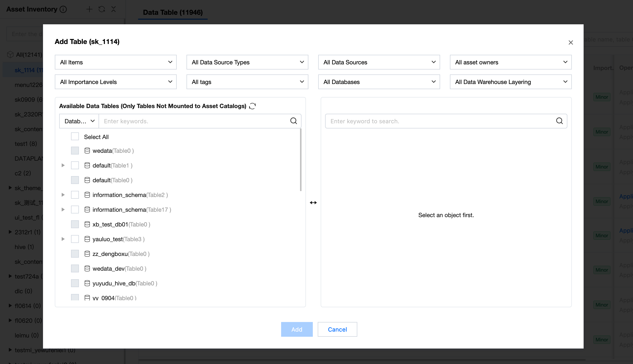Click database icon next to information_schema(Table17)
This screenshot has width=633, height=364.
tap(87, 210)
